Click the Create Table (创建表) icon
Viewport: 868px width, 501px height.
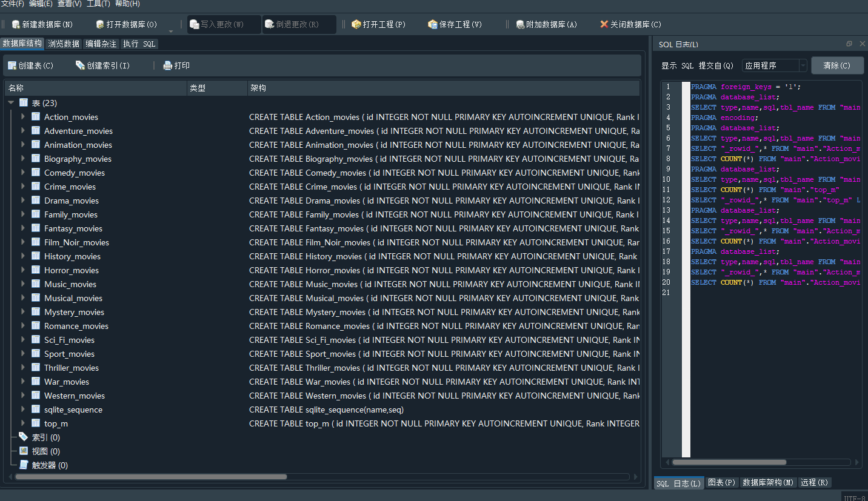coord(12,65)
